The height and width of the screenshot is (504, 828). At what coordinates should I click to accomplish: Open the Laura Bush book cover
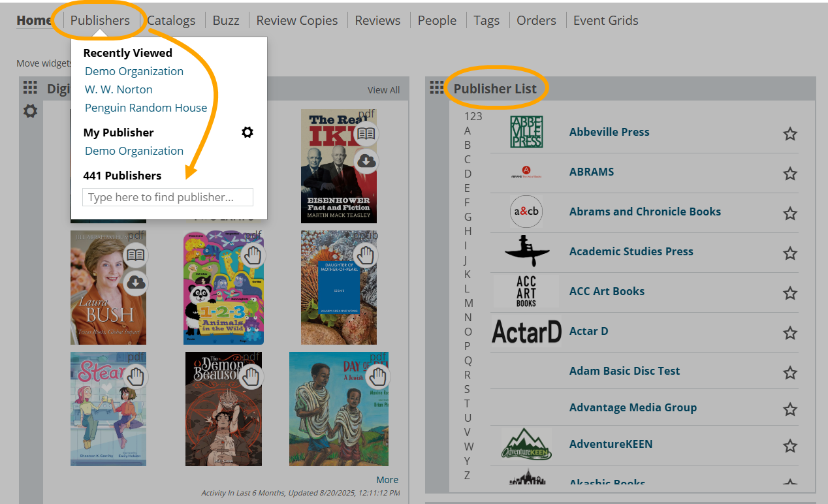pos(108,287)
